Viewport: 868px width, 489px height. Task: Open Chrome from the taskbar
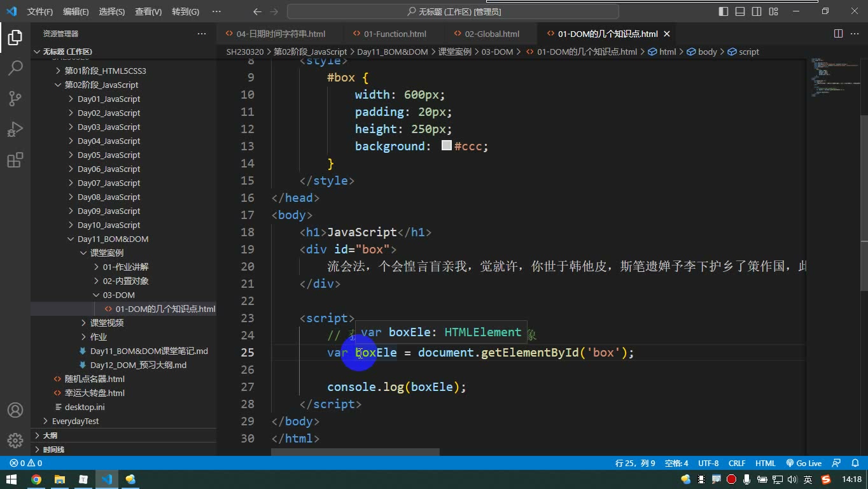pos(36,479)
